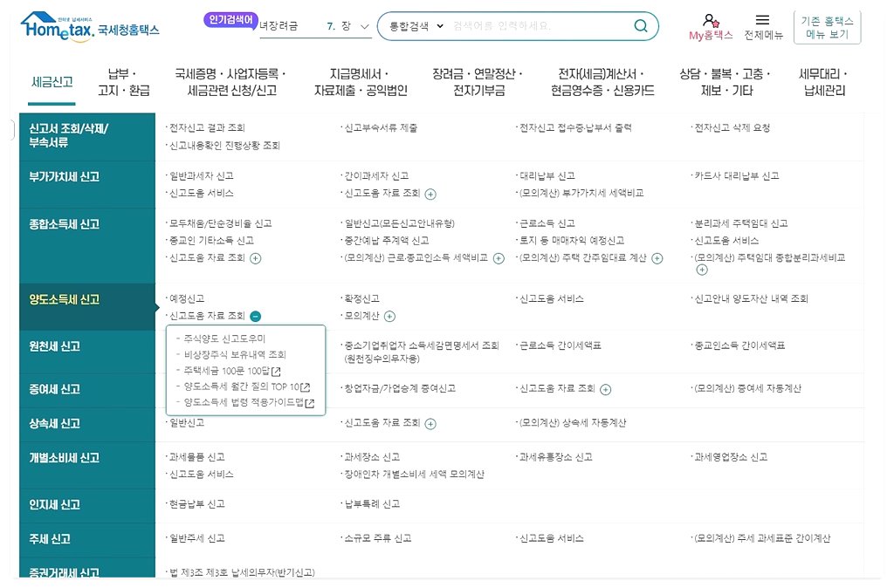Open 전자신고 결과 조회 link
The width and height of the screenshot is (894, 588).
click(207, 127)
